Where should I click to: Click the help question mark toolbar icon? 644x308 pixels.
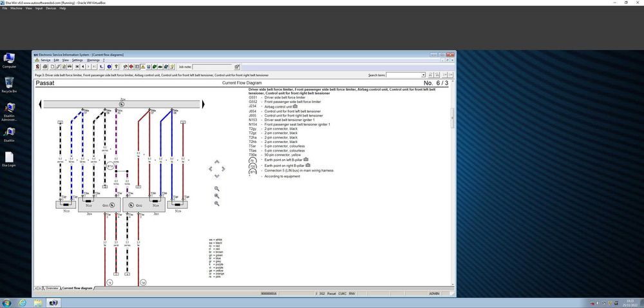(116, 66)
